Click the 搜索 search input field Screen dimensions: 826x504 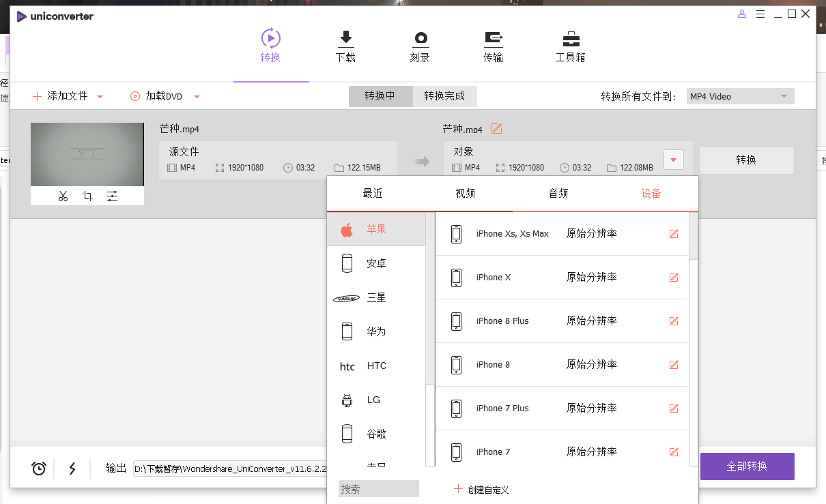point(379,489)
